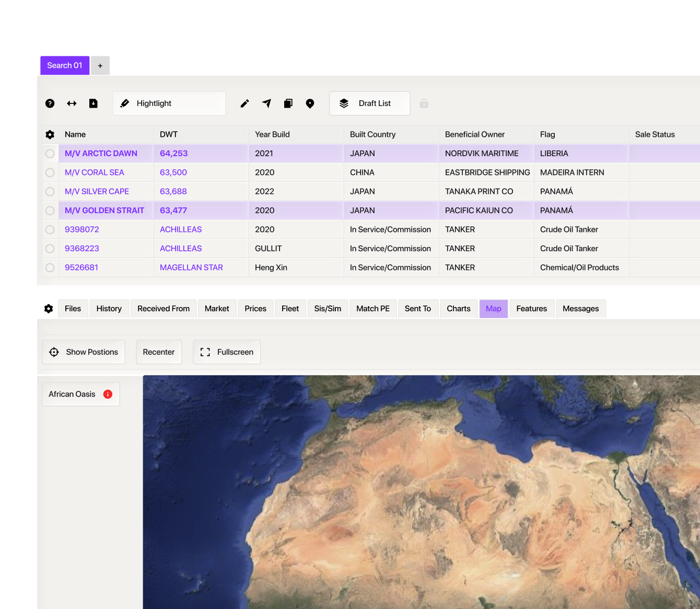Click the red info icon on African Oasis
Image resolution: width=700 pixels, height=609 pixels.
(108, 394)
